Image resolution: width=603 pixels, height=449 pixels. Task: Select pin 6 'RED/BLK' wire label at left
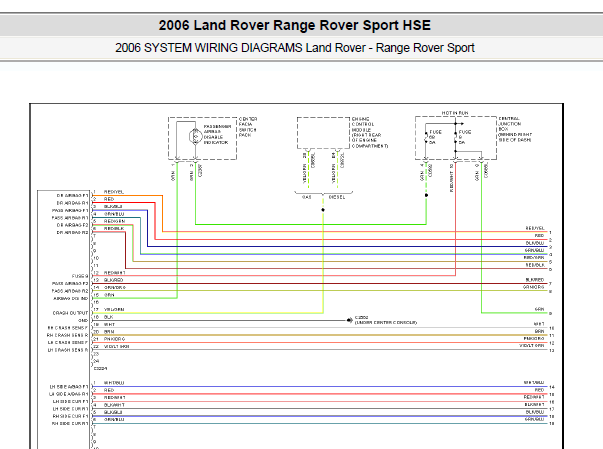click(x=114, y=228)
